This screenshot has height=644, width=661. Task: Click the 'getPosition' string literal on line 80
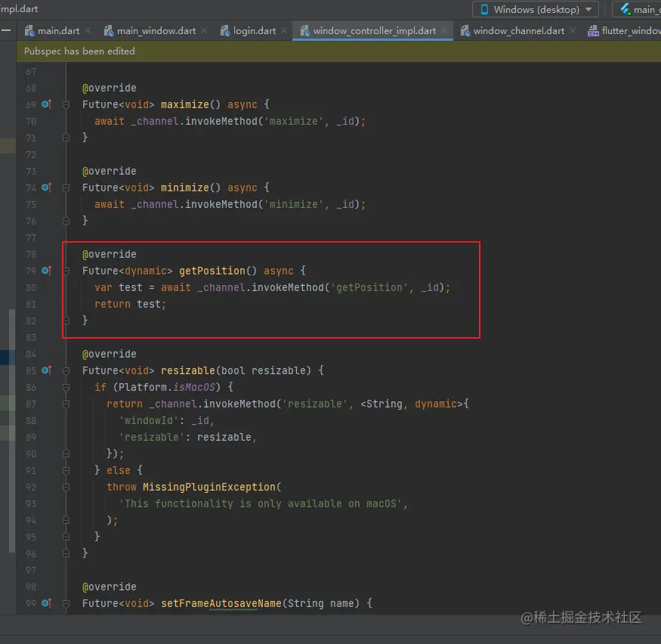[369, 288]
